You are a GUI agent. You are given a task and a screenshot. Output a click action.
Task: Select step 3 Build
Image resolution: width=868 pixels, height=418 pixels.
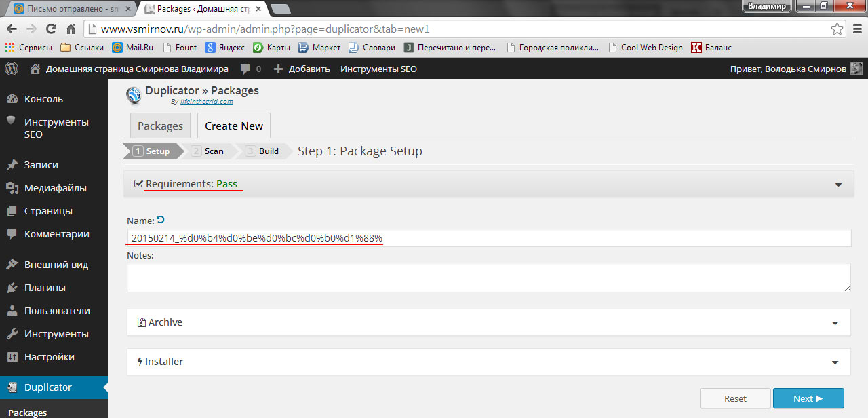(x=263, y=151)
